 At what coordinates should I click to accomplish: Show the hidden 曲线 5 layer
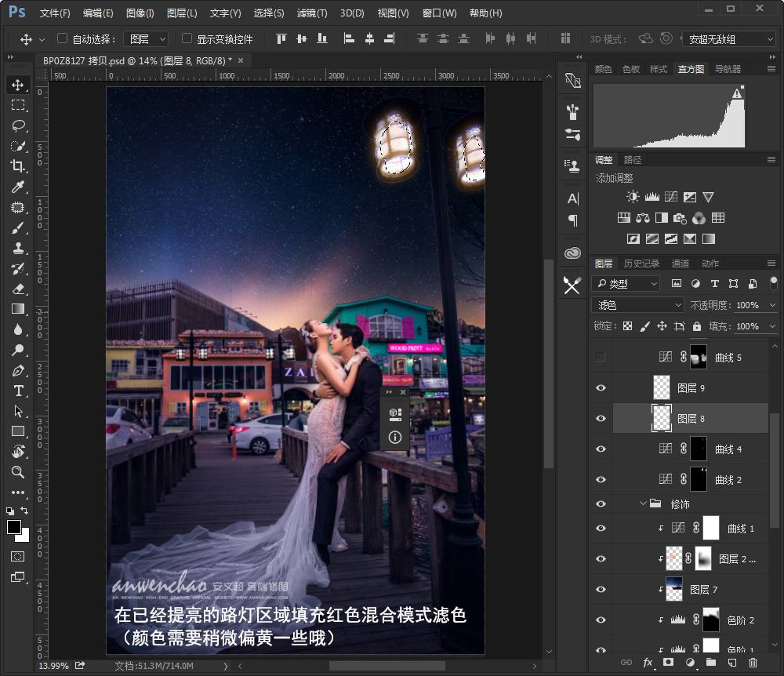pyautogui.click(x=601, y=357)
